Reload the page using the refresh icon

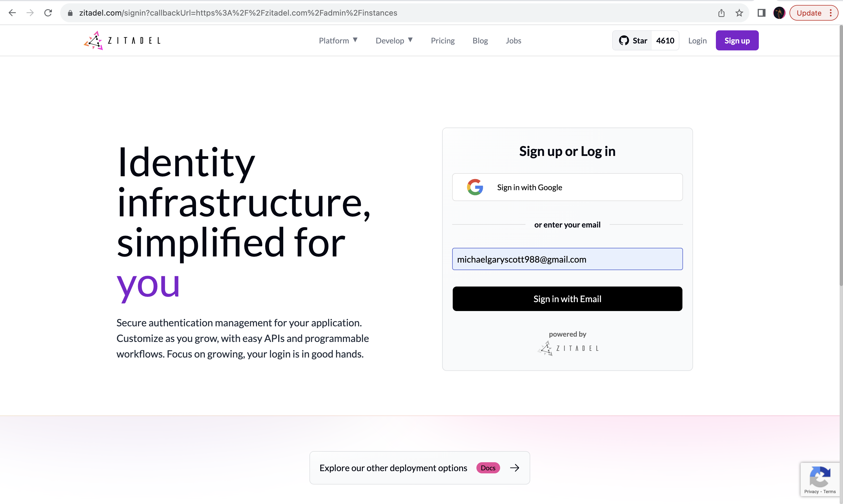point(48,13)
